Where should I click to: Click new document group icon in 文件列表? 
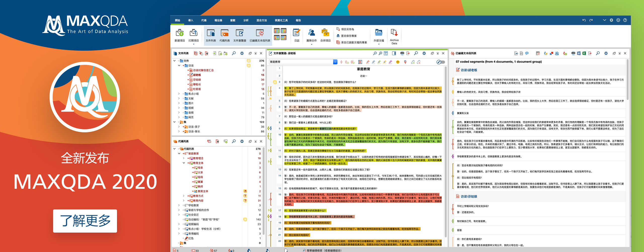click(226, 53)
